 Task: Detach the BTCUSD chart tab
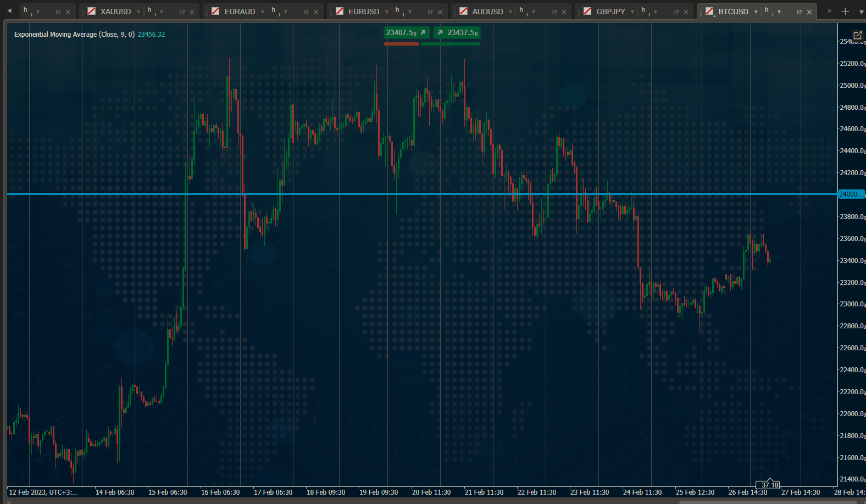[x=800, y=12]
